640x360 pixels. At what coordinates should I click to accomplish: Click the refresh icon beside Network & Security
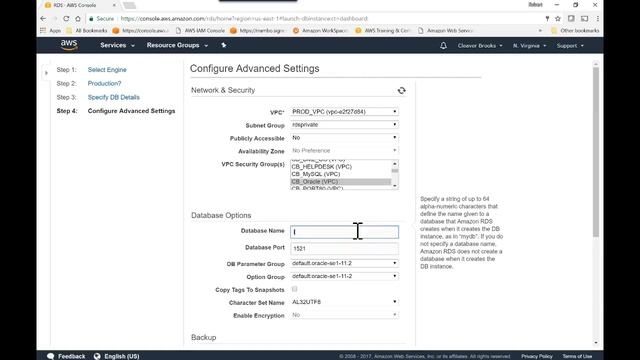(x=402, y=91)
